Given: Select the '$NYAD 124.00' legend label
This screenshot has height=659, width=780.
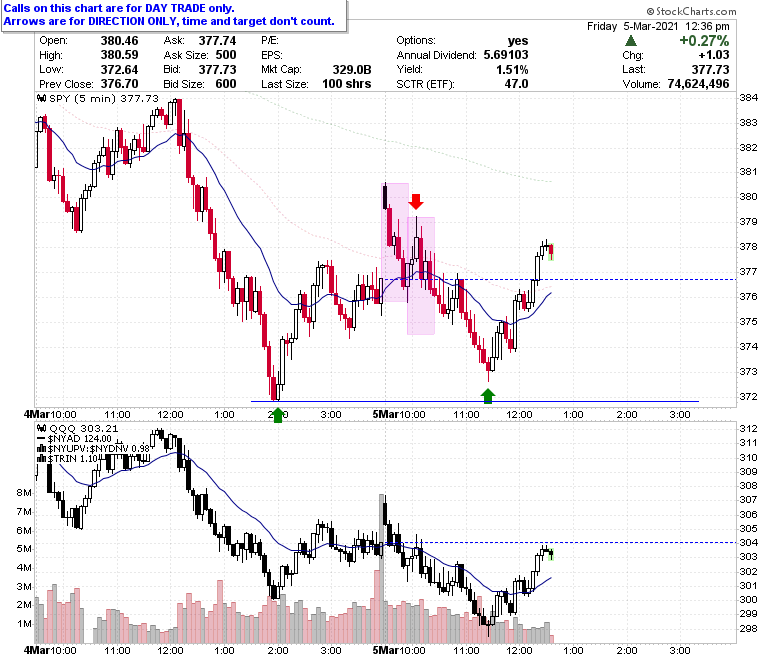Looking at the screenshot, I should [80, 438].
